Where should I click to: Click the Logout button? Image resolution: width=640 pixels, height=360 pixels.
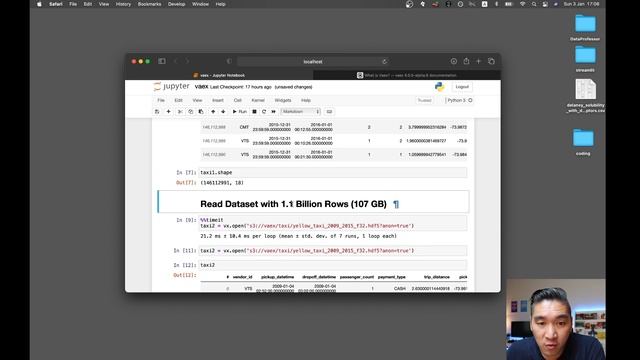pyautogui.click(x=462, y=87)
